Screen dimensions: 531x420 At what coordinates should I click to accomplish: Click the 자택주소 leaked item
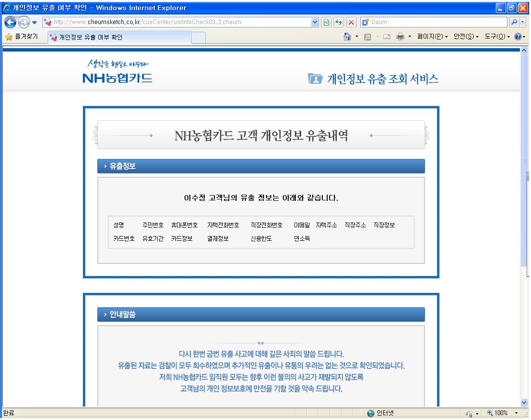point(326,225)
